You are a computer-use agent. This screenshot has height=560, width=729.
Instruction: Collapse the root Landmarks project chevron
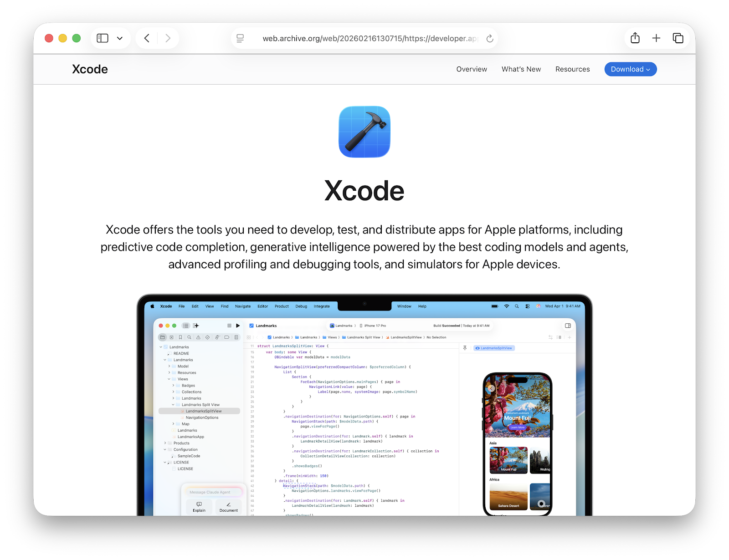pos(161,347)
